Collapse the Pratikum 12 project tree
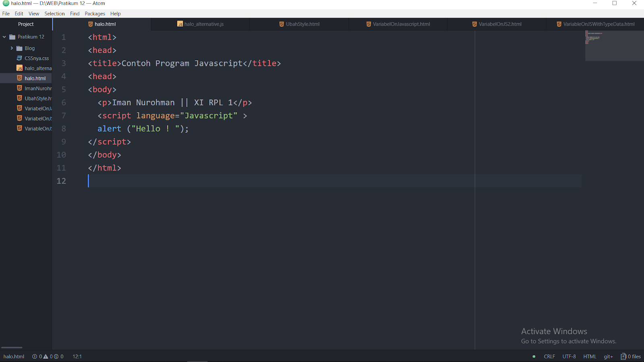Image resolution: width=644 pixels, height=362 pixels. [4, 37]
